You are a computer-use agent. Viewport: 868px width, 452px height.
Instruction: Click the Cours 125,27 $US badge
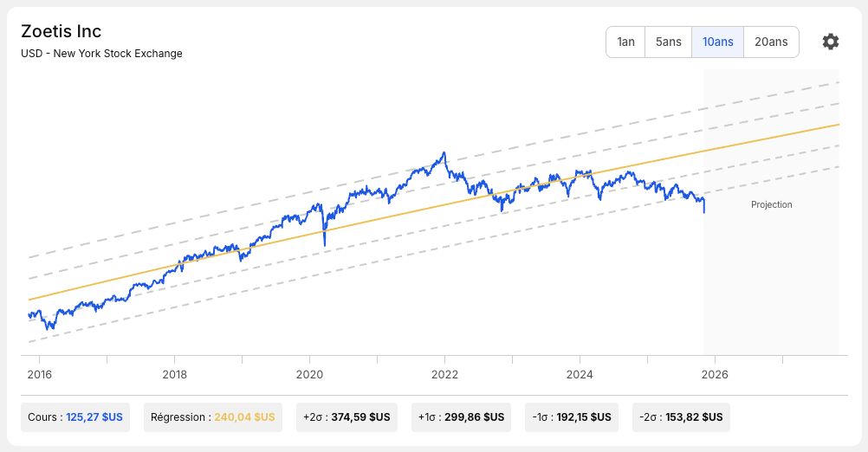[x=75, y=417]
